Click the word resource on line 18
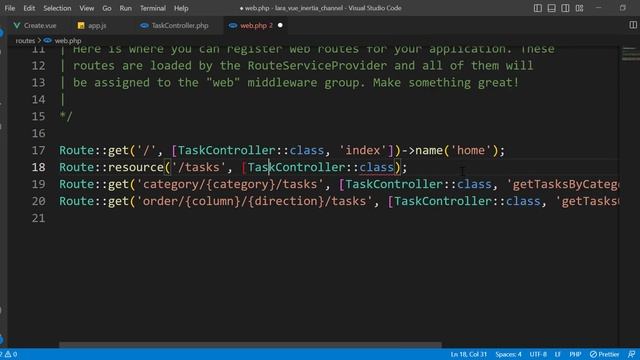 136,167
